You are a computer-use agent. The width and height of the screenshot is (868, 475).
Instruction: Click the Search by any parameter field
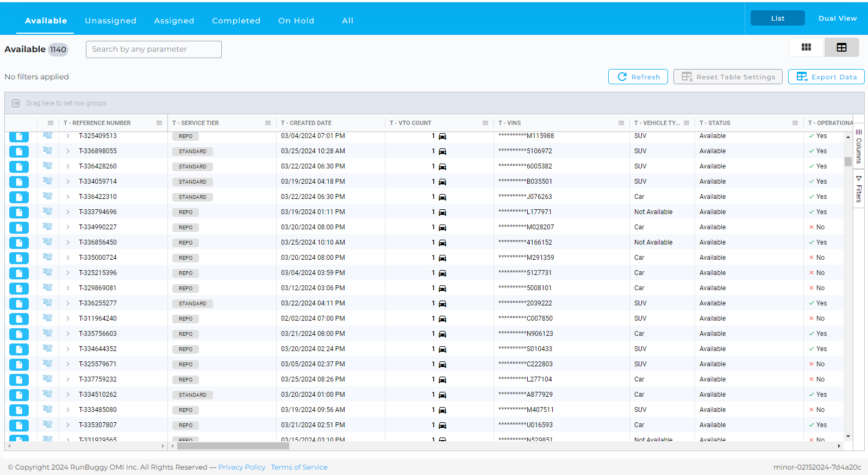coord(154,49)
